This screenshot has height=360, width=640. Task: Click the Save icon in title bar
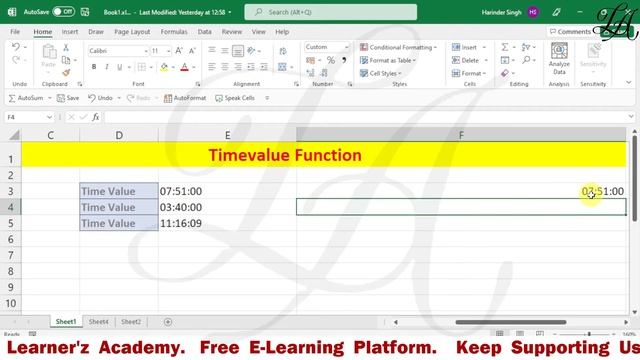(x=85, y=12)
